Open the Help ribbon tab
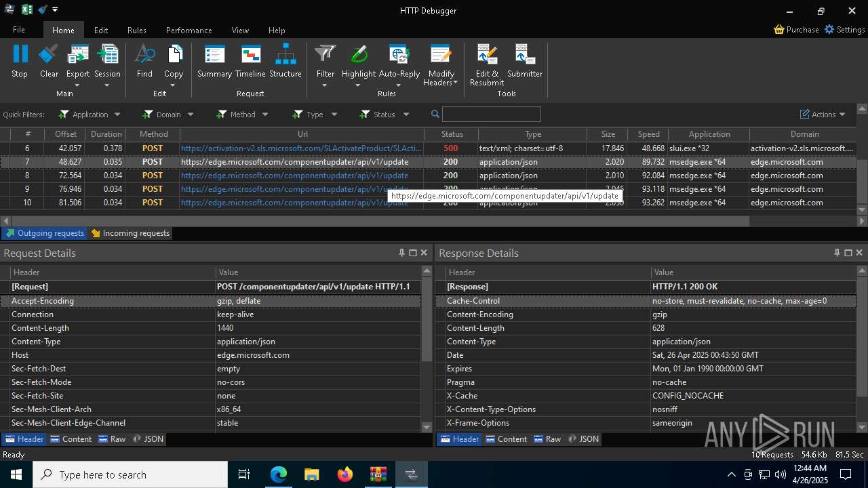The height and width of the screenshot is (488, 868). tap(277, 30)
